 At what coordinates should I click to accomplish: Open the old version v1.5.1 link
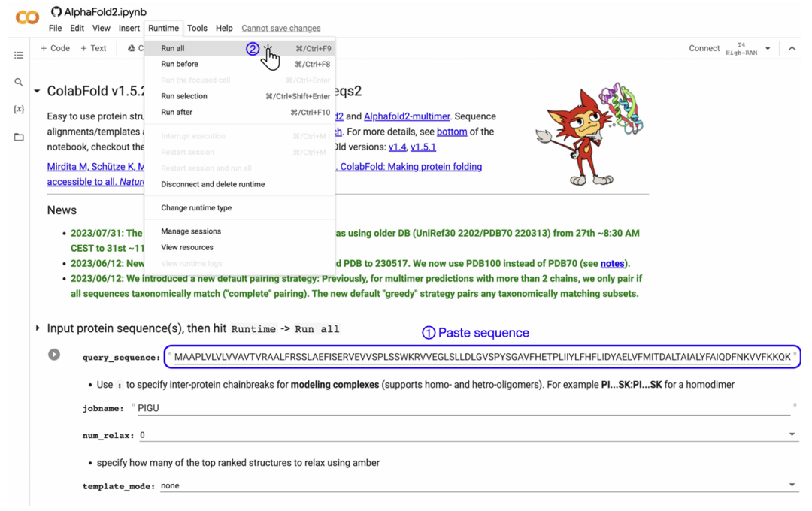tap(423, 147)
